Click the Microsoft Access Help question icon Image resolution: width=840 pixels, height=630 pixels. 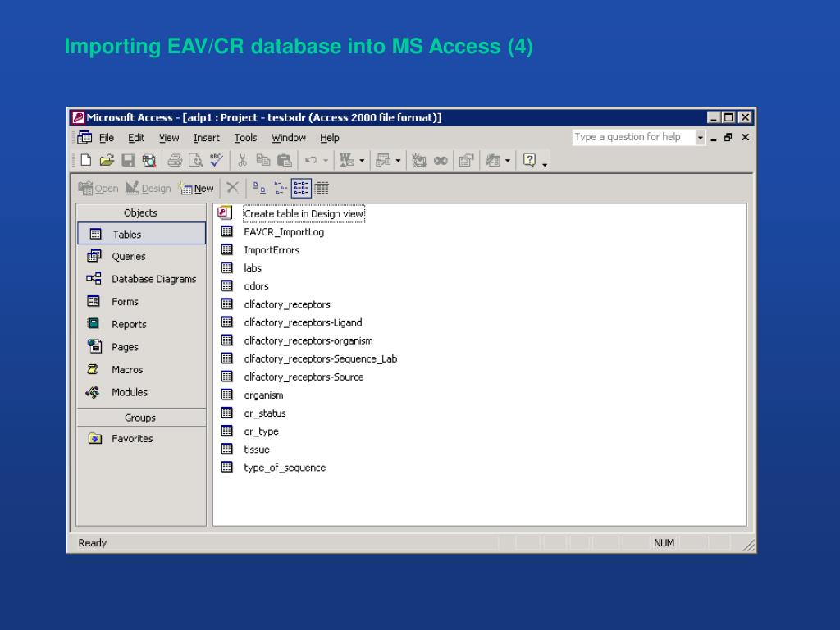click(529, 160)
